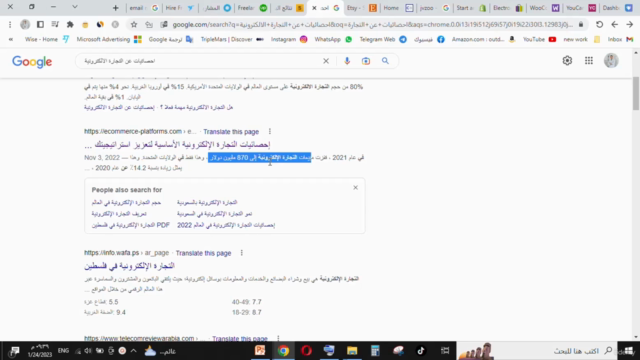The height and width of the screenshot is (360, 640).
Task: Switch to the Hire Fr tab
Action: click(180, 8)
